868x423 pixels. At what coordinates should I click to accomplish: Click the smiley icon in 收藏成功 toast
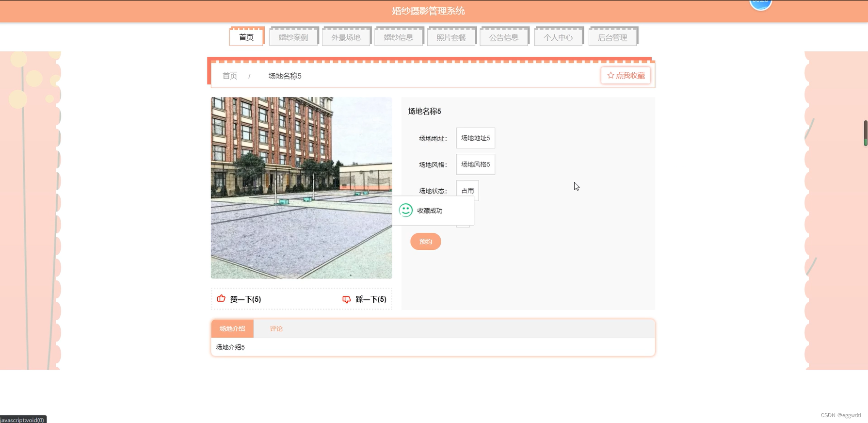tap(406, 210)
